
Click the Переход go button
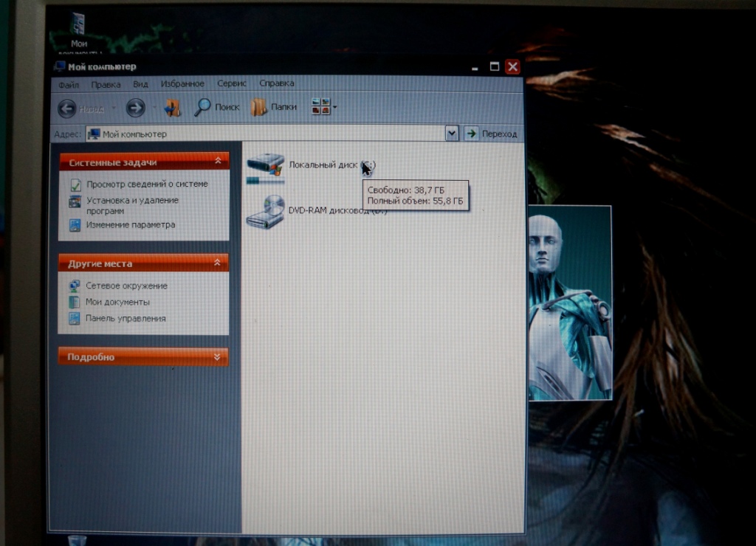(x=492, y=134)
